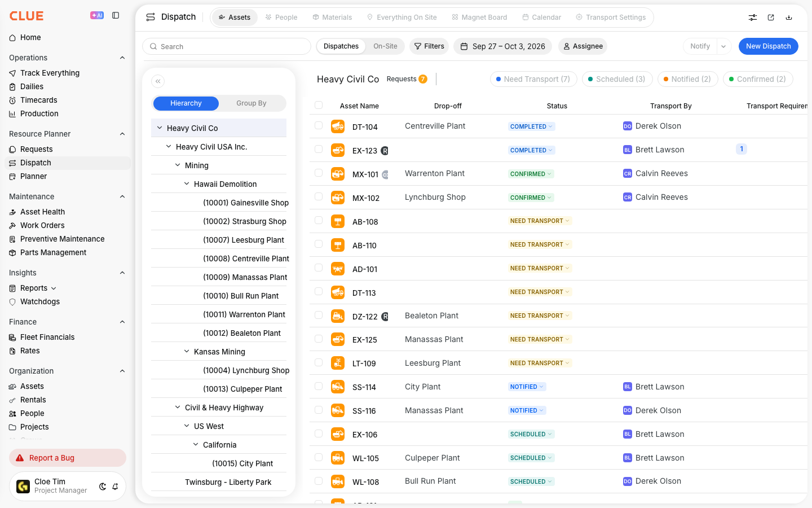Open Transport Settings tab
The width and height of the screenshot is (812, 508).
pyautogui.click(x=611, y=17)
